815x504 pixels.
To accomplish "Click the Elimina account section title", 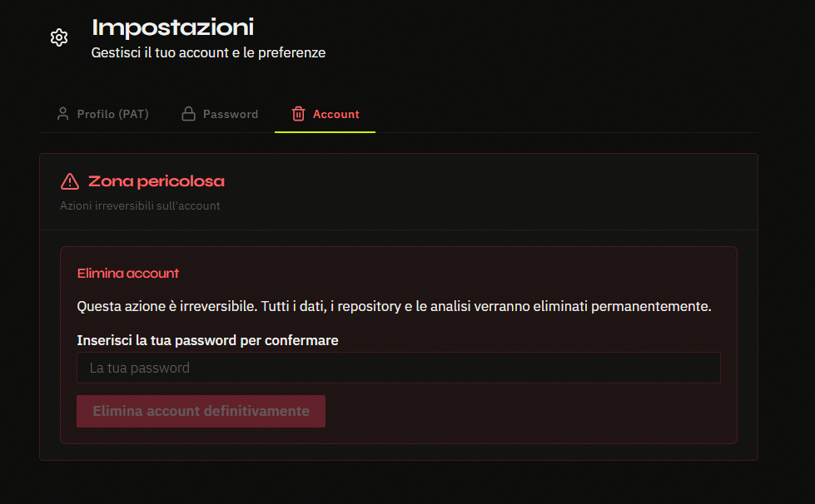I will (x=127, y=273).
